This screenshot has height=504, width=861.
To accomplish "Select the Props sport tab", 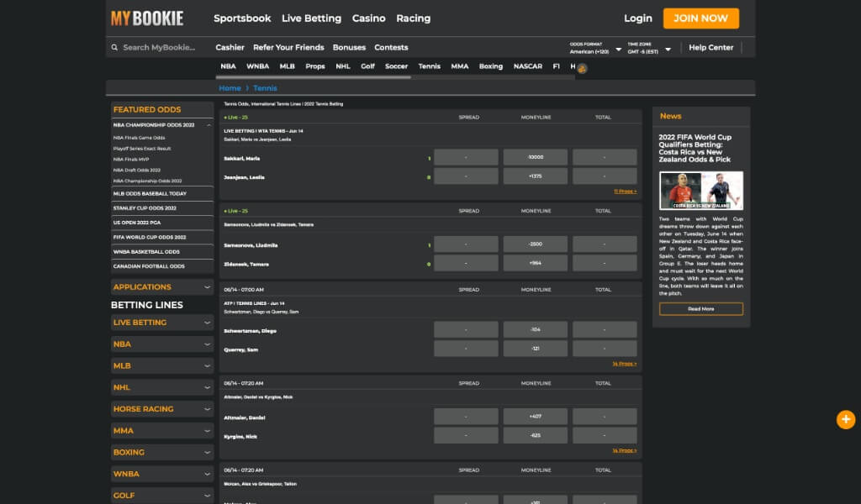I will pos(315,66).
